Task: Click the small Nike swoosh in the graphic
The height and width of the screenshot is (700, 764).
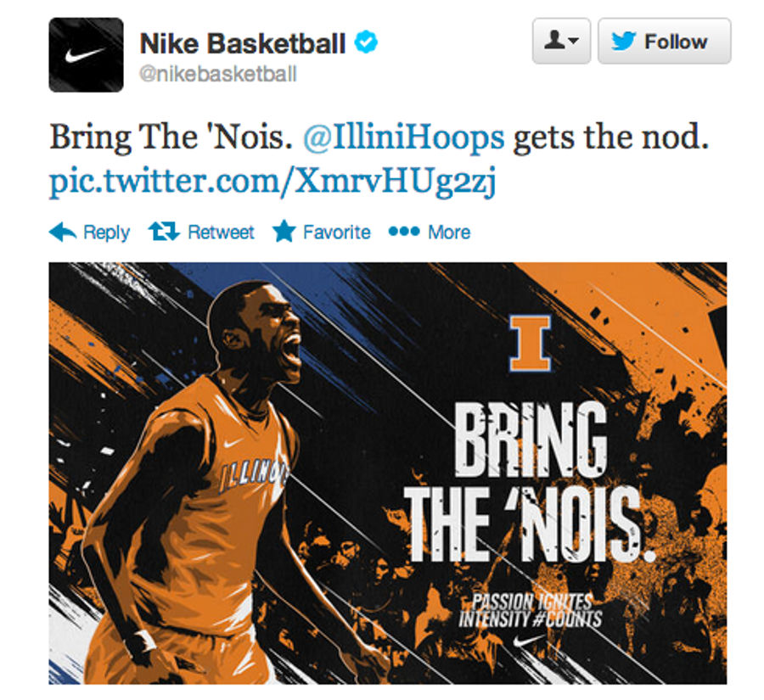Action: [529, 642]
